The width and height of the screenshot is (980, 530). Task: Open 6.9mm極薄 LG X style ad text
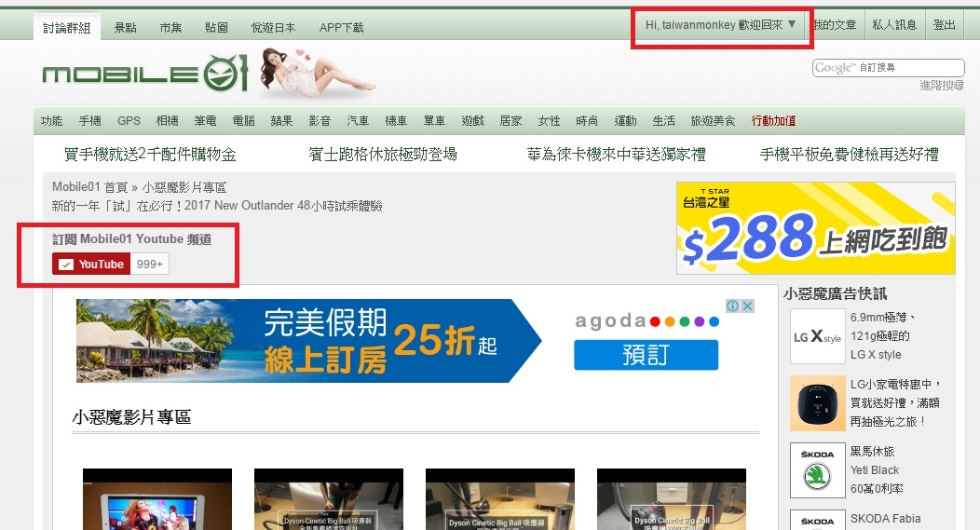click(x=882, y=336)
